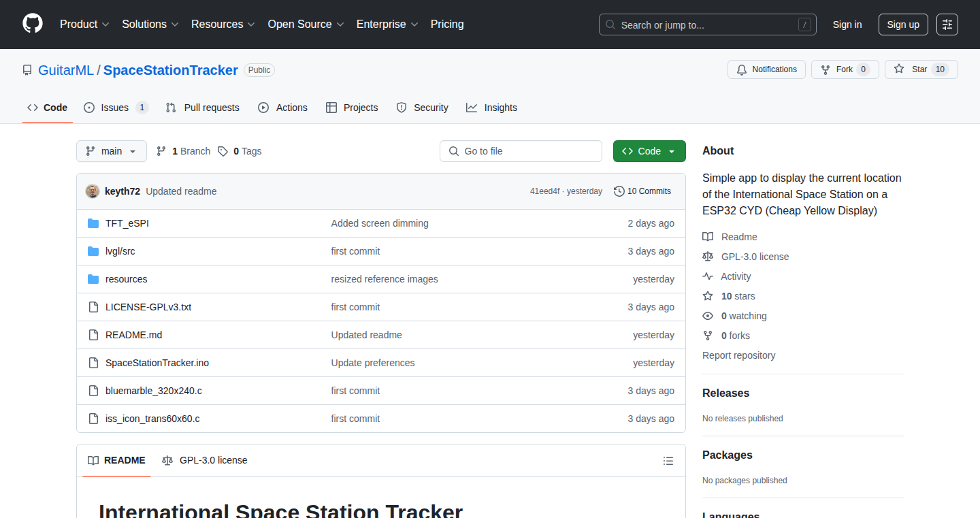Click the Notifications bell button
This screenshot has height=518, width=980.
(767, 69)
